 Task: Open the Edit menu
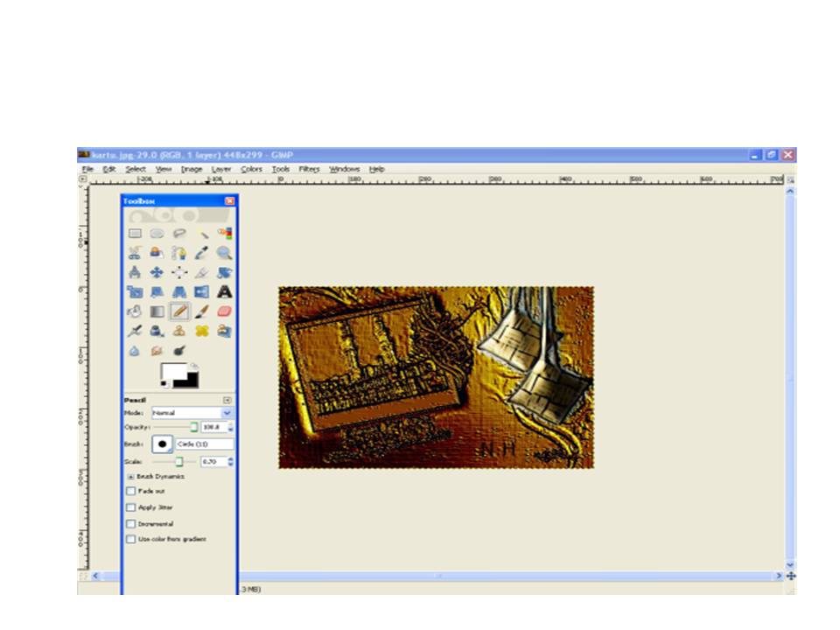click(109, 169)
